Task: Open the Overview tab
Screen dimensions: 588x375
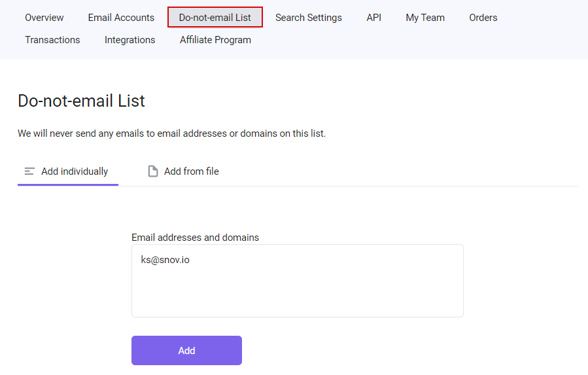Action: 44,18
